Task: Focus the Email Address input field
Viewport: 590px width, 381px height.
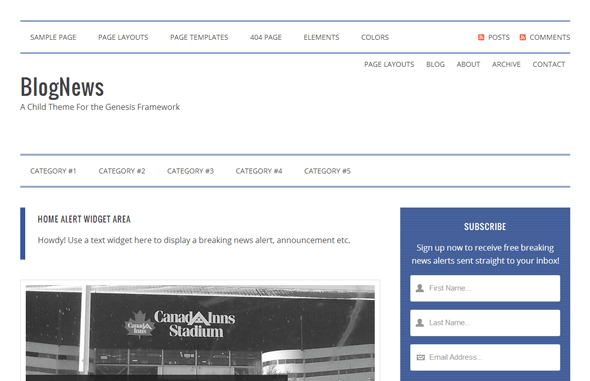Action: 485,357
